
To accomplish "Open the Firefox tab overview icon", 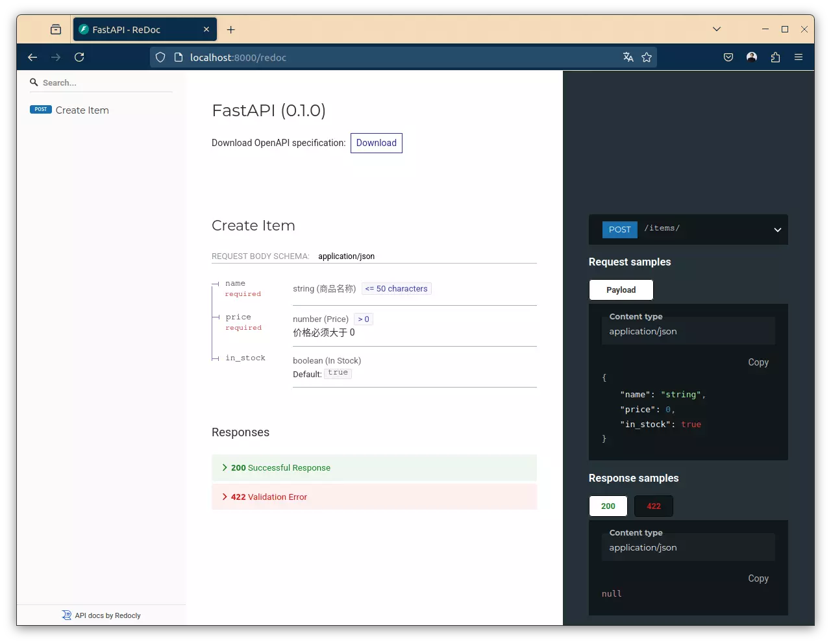I will click(56, 29).
